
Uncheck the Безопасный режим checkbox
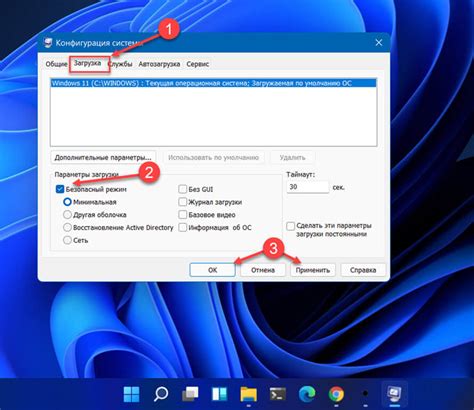click(x=60, y=189)
